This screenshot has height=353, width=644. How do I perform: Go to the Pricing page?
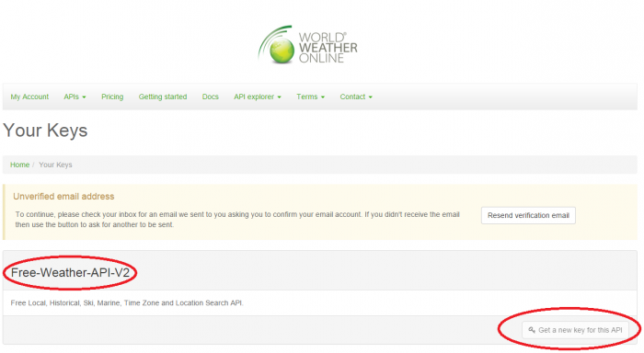point(112,97)
